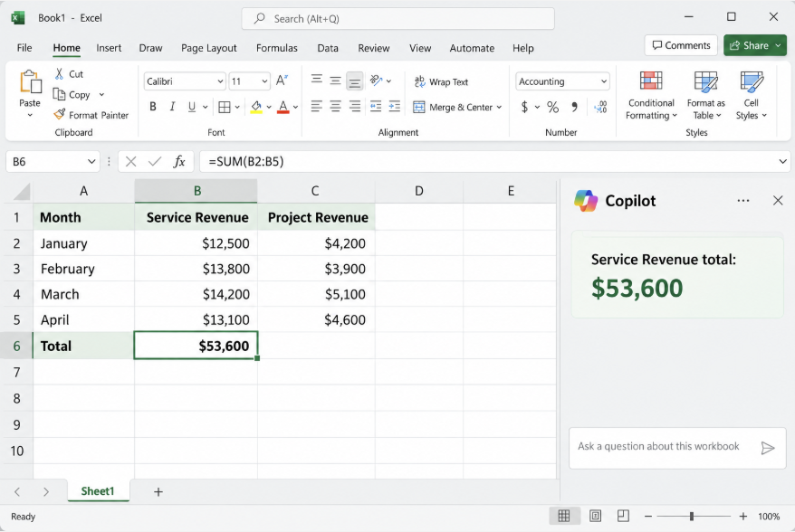Viewport: 795px width, 532px height.
Task: Open the Borders icon
Action: coord(224,107)
